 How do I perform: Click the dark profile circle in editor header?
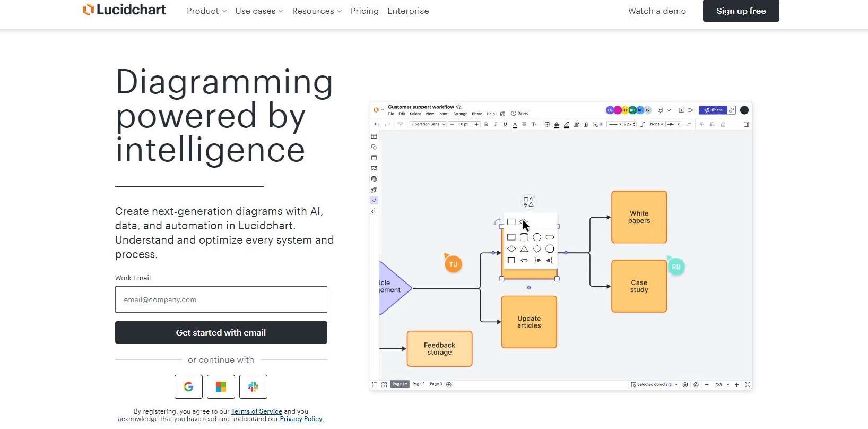click(744, 110)
